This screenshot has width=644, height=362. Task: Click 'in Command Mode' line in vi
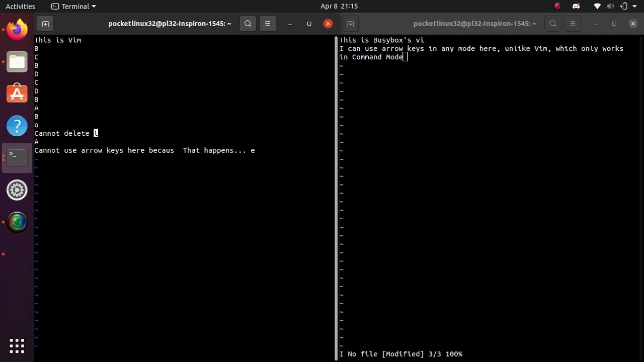tap(373, 57)
